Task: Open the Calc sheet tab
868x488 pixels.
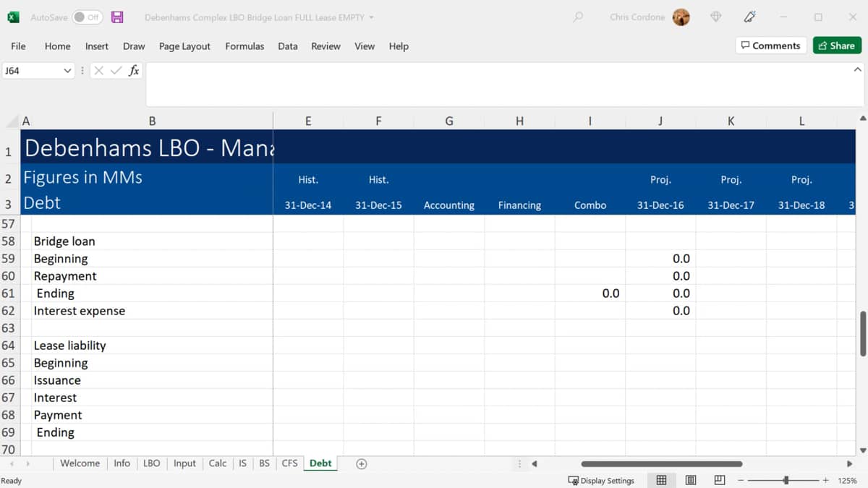Action: 217,463
